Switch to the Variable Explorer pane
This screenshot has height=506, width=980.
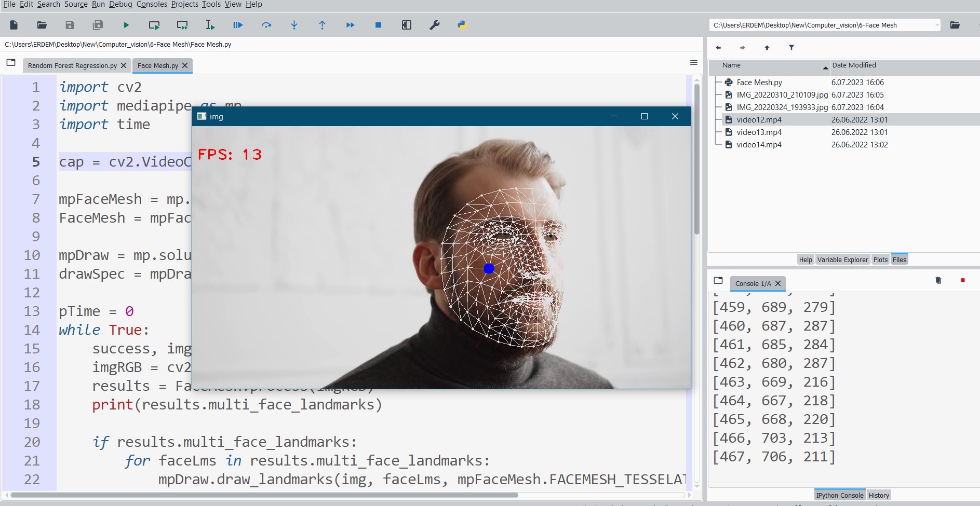point(842,259)
